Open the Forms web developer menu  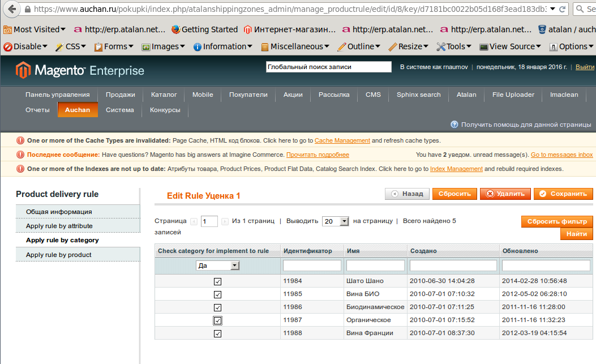pyautogui.click(x=114, y=46)
